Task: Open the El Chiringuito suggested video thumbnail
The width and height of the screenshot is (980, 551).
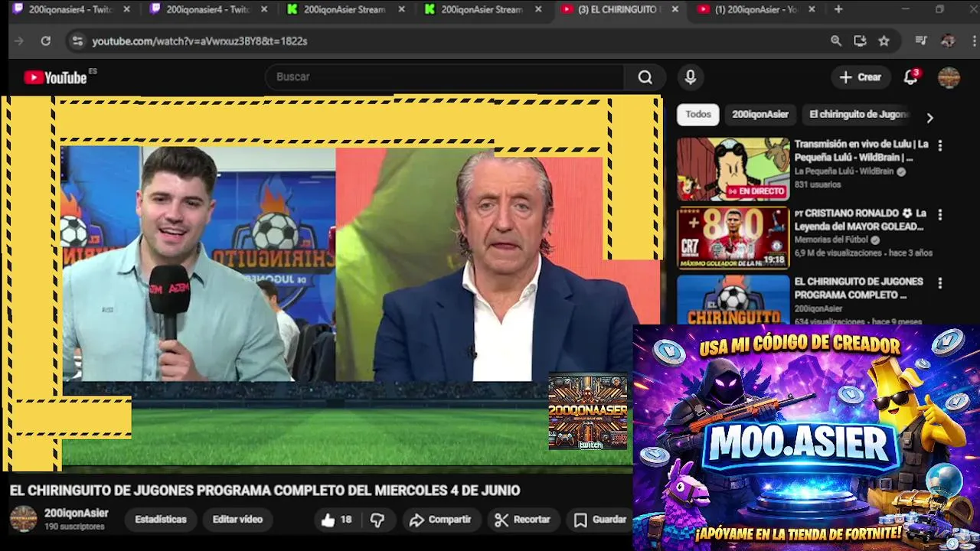Action: (733, 300)
